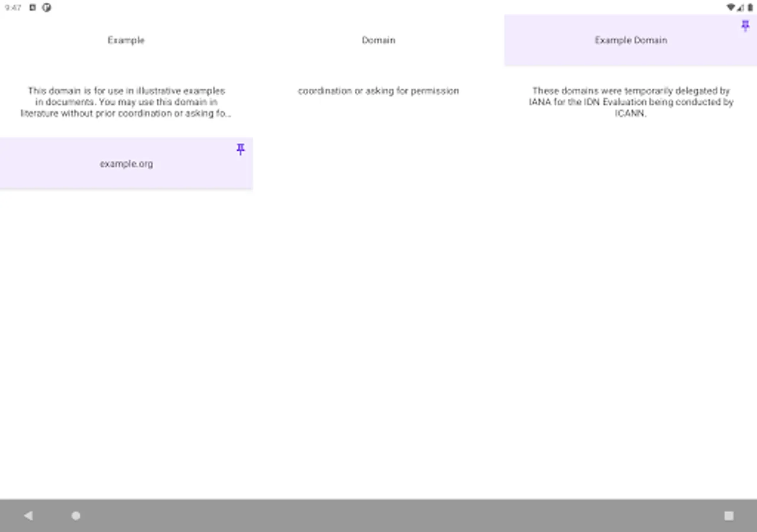757x532 pixels.
Task: Open the 'coordination or asking for permission' clip
Action: tap(378, 91)
